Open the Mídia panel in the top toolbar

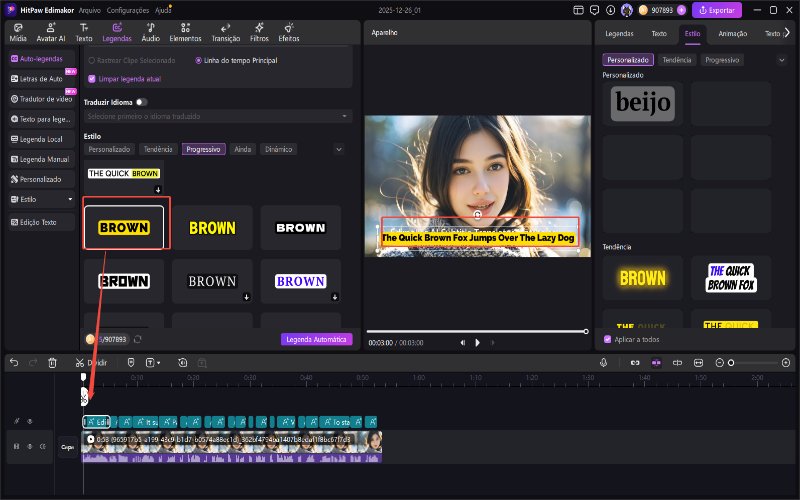click(18, 32)
